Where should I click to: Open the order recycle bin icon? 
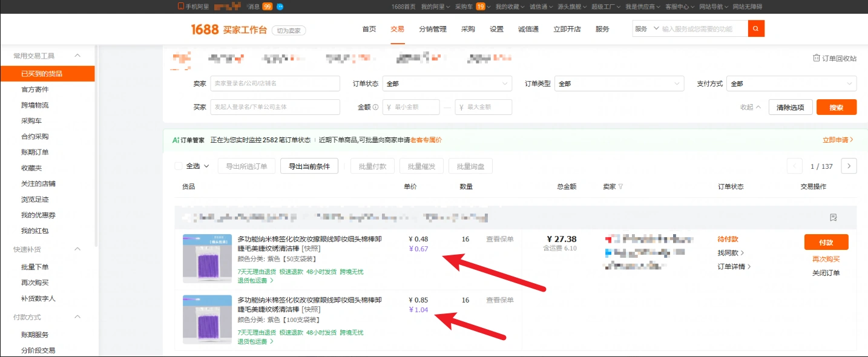click(x=816, y=58)
